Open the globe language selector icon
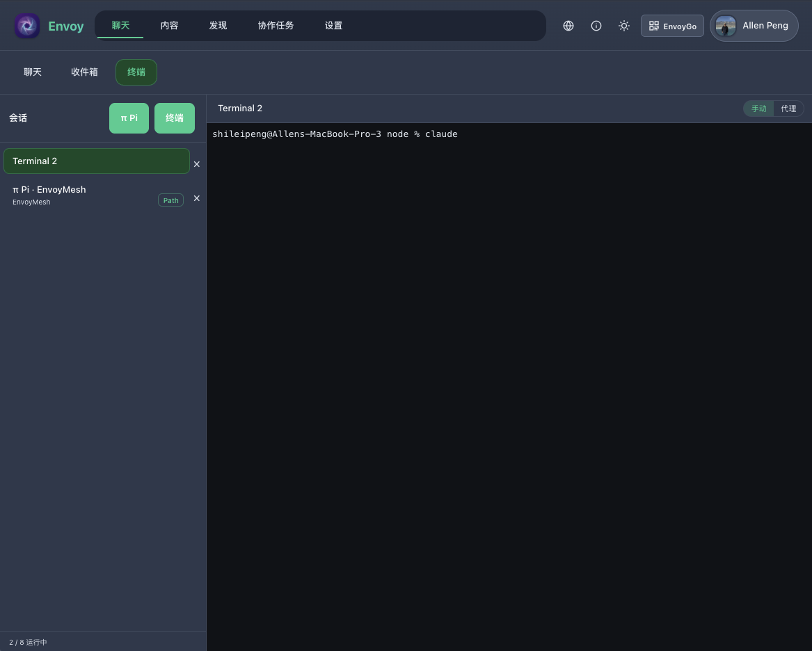Viewport: 812px width, 651px height. click(568, 26)
